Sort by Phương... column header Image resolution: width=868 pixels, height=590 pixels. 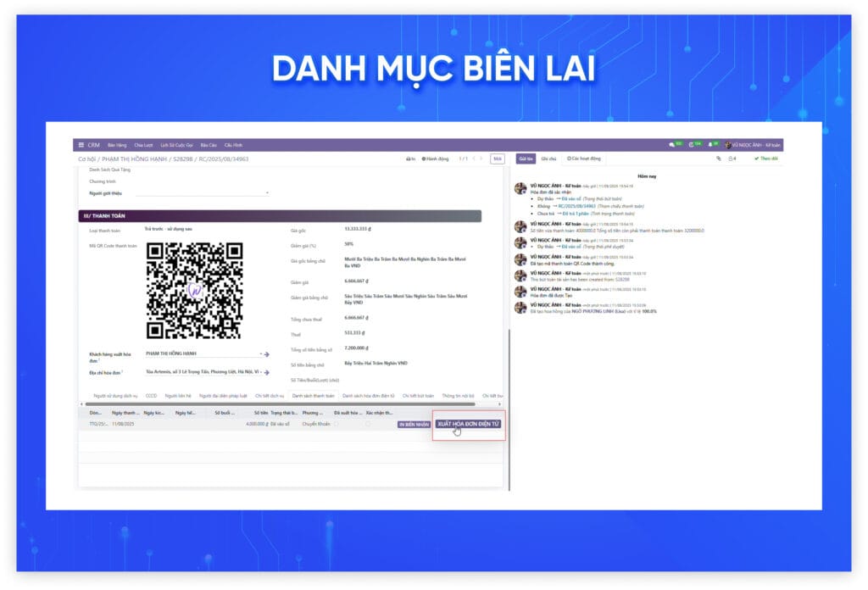(x=312, y=413)
